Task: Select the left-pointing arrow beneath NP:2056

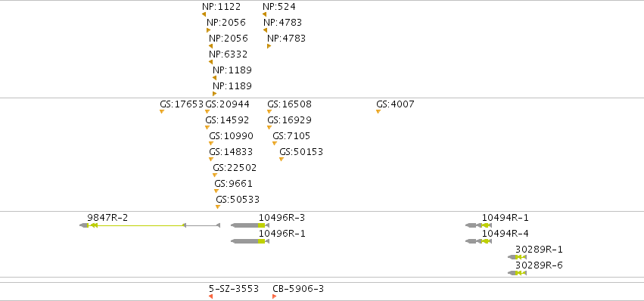Action: pos(210,46)
